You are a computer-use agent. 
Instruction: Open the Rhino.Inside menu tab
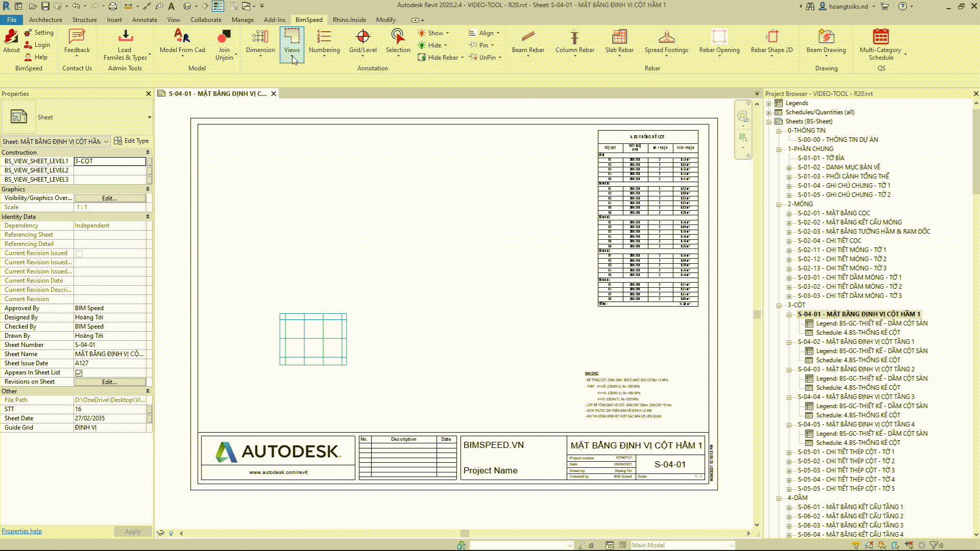click(349, 19)
